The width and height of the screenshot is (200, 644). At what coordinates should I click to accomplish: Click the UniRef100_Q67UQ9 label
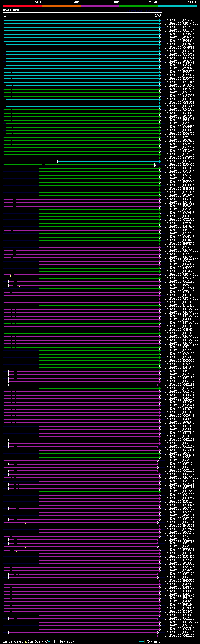coord(179,199)
